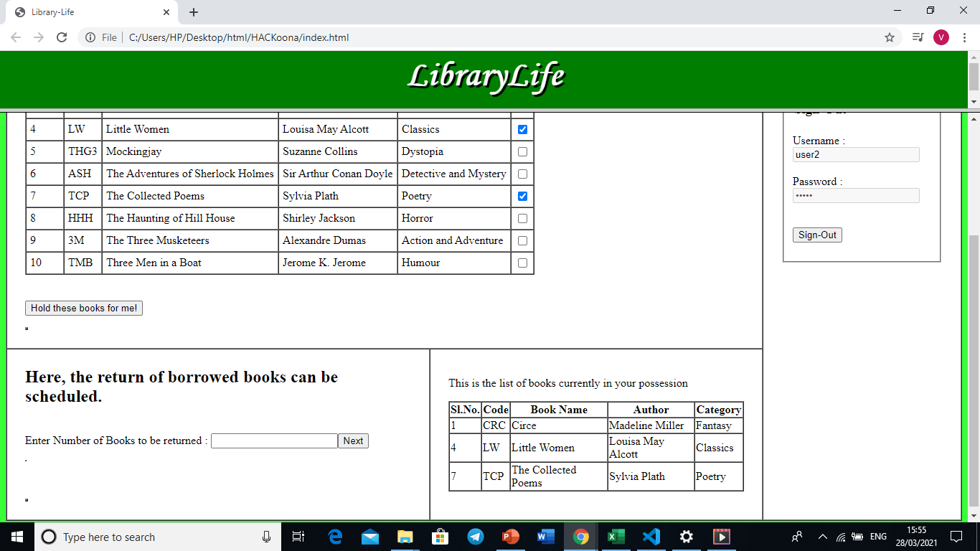The height and width of the screenshot is (551, 980).
Task: Open the Mail app on the taskbar
Action: pyautogui.click(x=370, y=537)
